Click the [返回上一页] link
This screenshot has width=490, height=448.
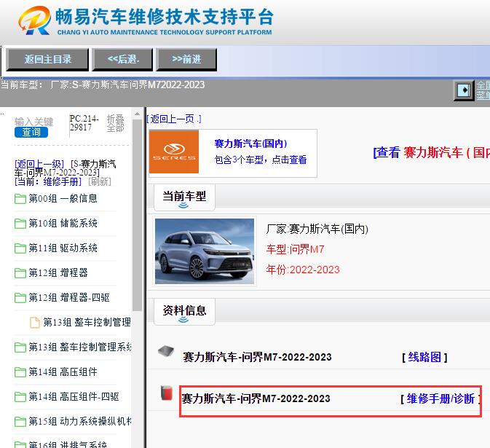point(174,119)
